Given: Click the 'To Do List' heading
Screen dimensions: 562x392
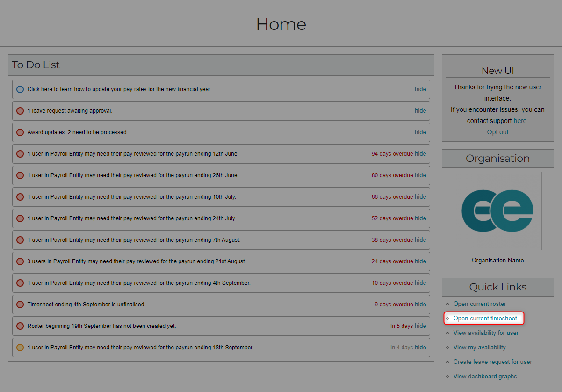Looking at the screenshot, I should tap(36, 65).
